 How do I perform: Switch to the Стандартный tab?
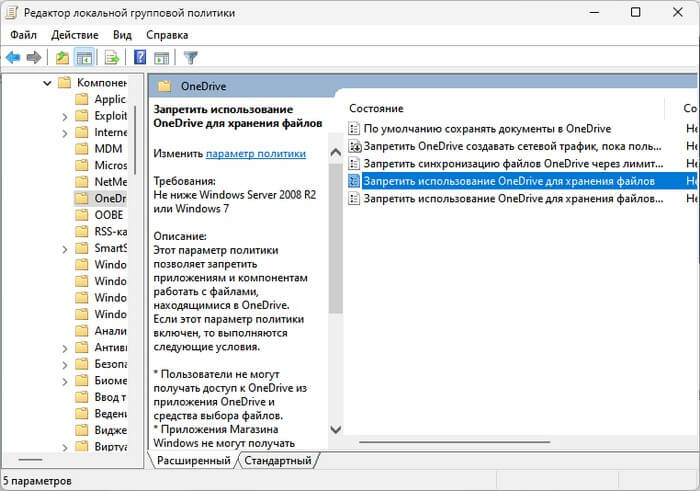point(278,460)
